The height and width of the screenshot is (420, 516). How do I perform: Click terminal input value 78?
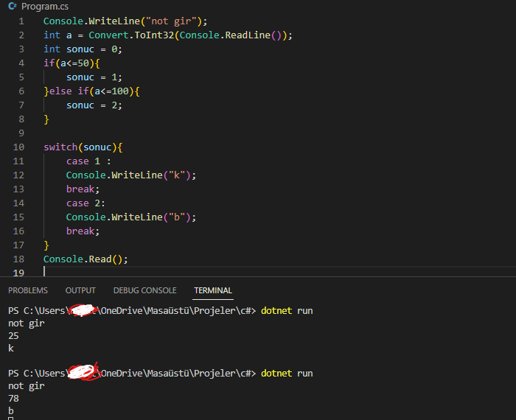pyautogui.click(x=13, y=399)
